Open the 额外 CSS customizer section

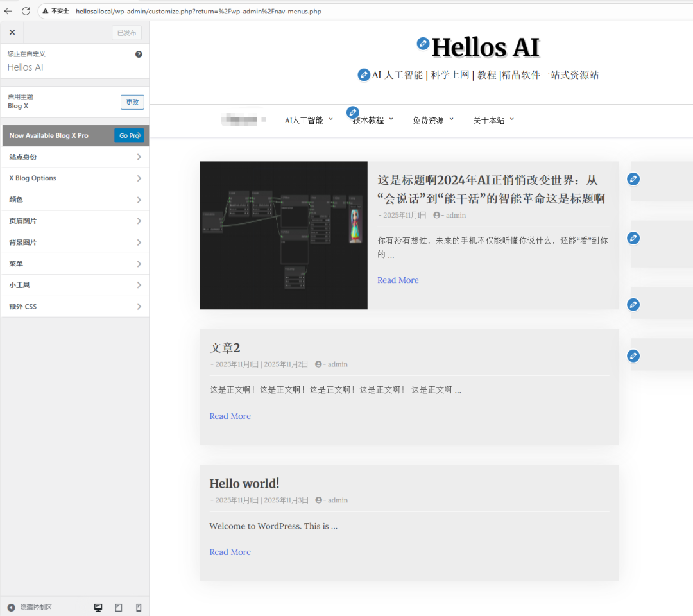74,307
